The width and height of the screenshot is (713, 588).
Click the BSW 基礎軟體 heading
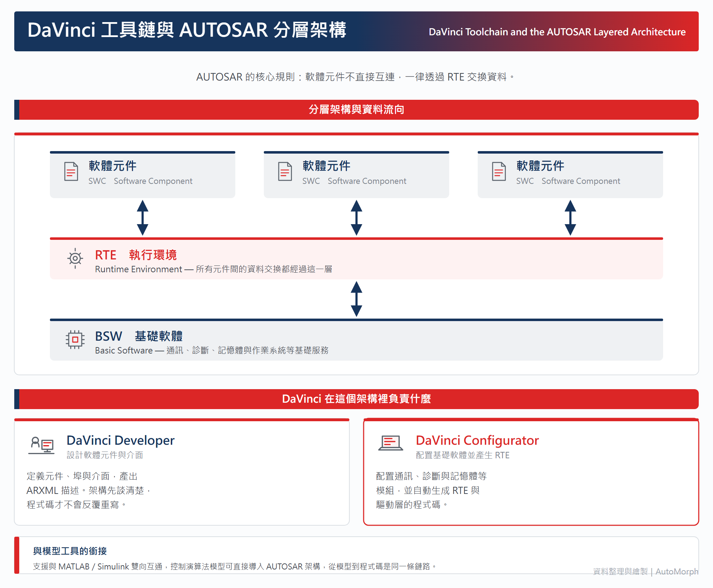pyautogui.click(x=139, y=336)
